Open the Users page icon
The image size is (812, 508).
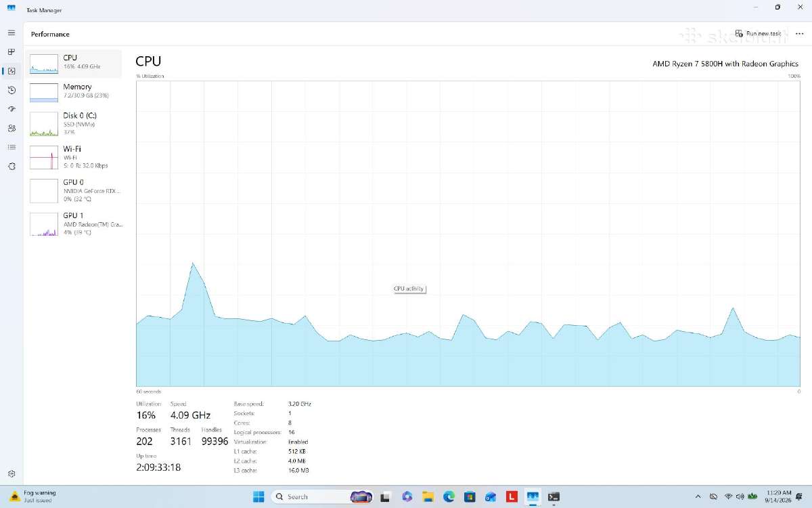(12, 128)
